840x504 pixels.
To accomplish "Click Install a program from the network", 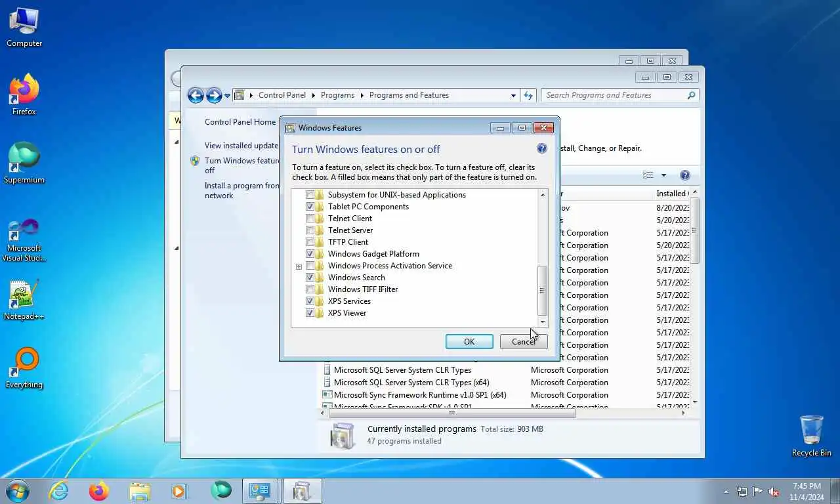I will (242, 190).
